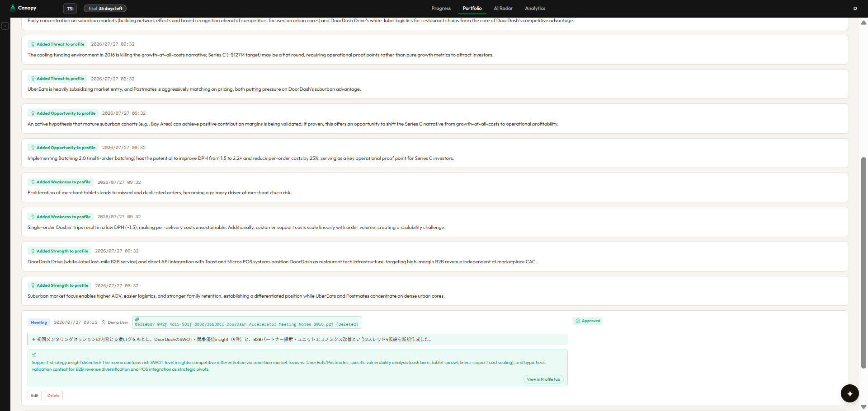
Task: Click the text about early concentration on suburban markets
Action: tap(301, 21)
